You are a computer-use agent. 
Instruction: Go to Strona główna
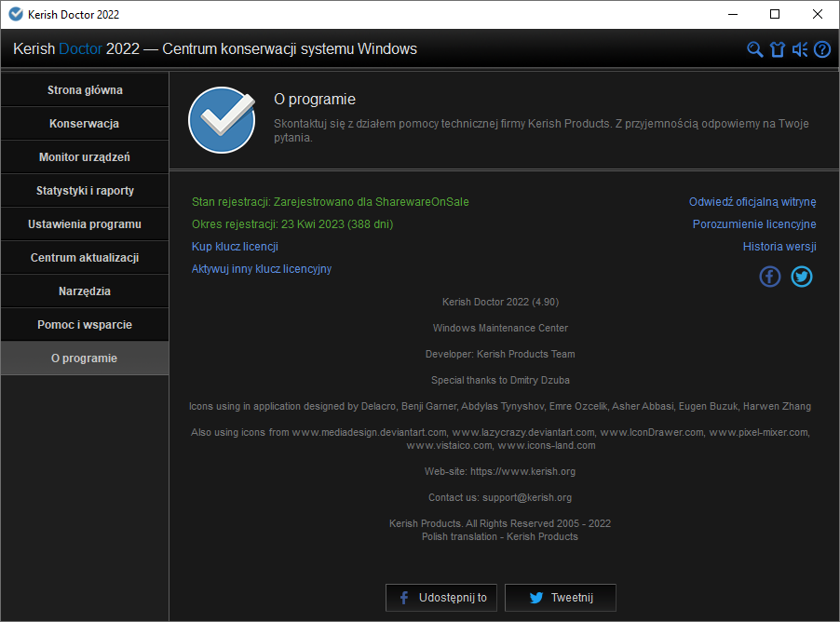[85, 90]
